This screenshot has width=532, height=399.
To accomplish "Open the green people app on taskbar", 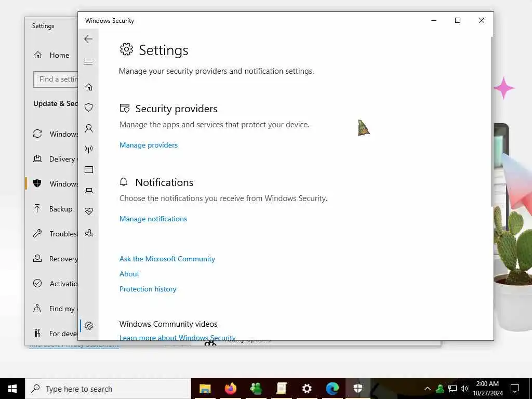I will click(256, 389).
